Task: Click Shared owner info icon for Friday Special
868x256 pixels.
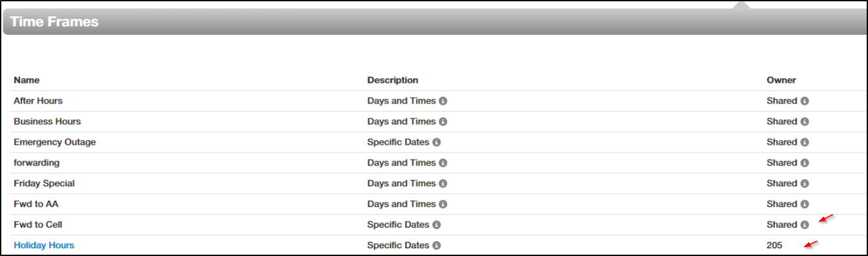Action: [x=805, y=184]
